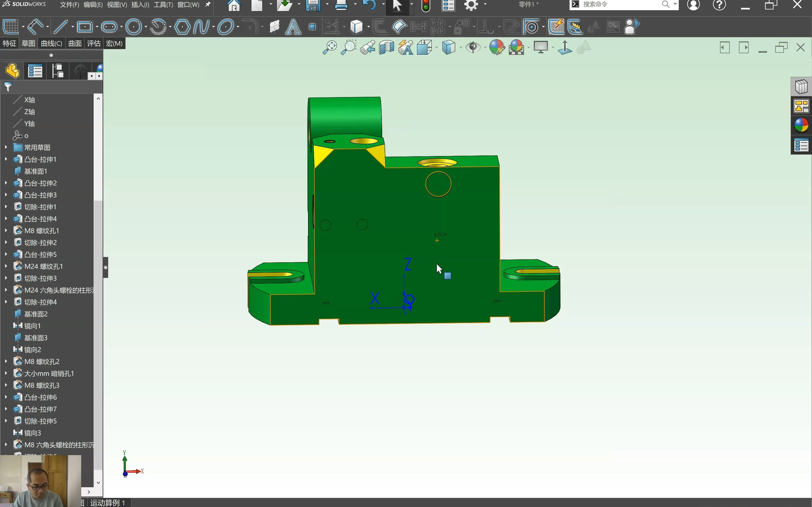Click the 常用草图 group in tree
812x507 pixels.
point(37,147)
